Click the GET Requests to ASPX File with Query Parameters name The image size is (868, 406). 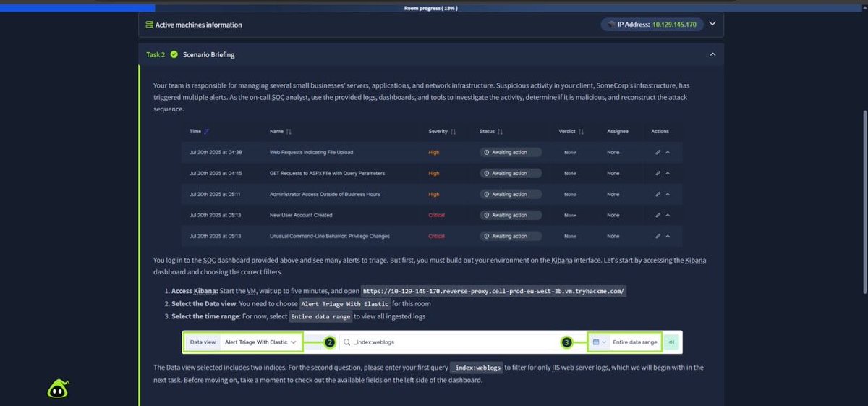(327, 174)
